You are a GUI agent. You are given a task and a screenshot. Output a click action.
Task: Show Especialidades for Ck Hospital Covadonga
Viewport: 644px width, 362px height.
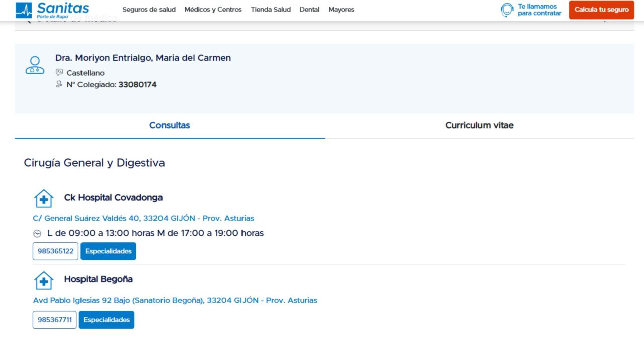[108, 251]
